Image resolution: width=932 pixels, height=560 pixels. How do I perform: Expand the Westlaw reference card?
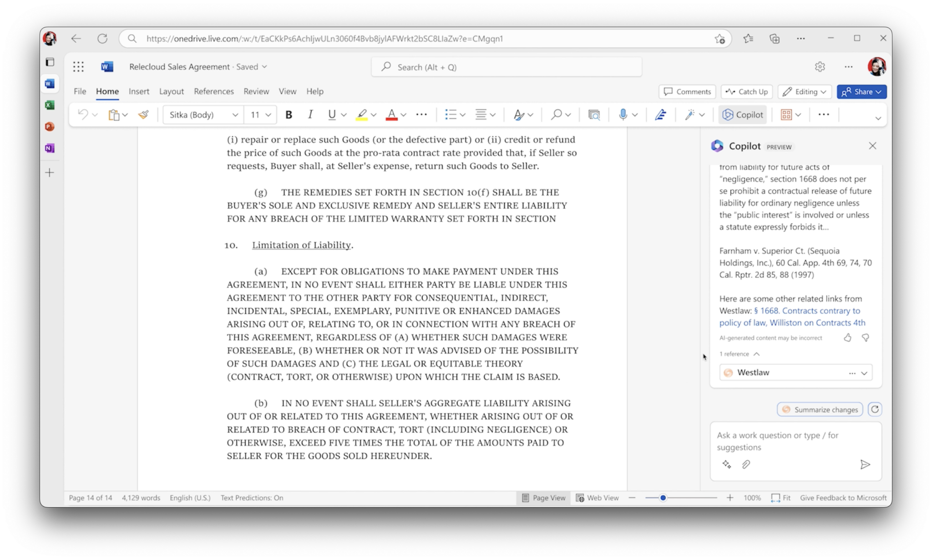(x=864, y=373)
